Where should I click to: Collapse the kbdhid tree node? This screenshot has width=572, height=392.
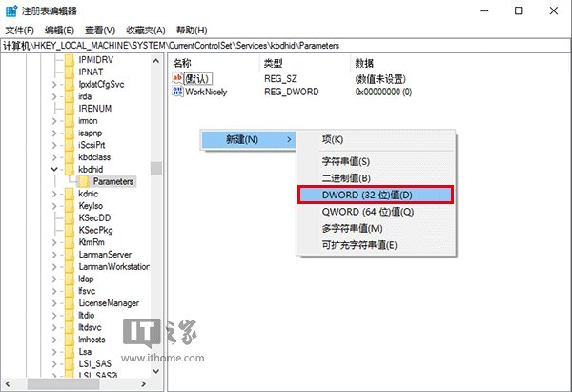click(55, 168)
